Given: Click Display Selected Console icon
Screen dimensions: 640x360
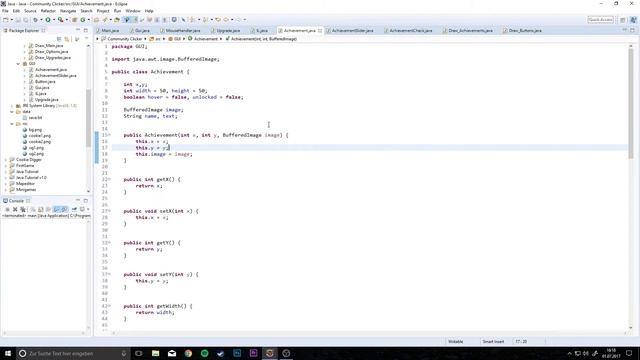Looking at the screenshot, I should click(82, 209).
